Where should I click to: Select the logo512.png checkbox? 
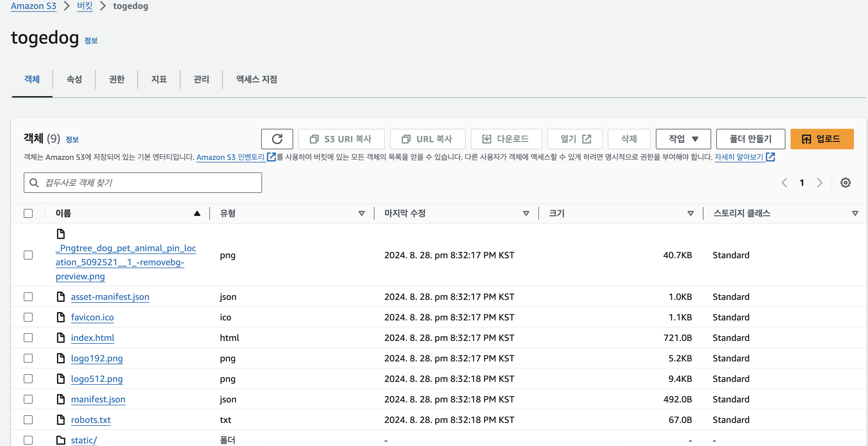pos(28,379)
